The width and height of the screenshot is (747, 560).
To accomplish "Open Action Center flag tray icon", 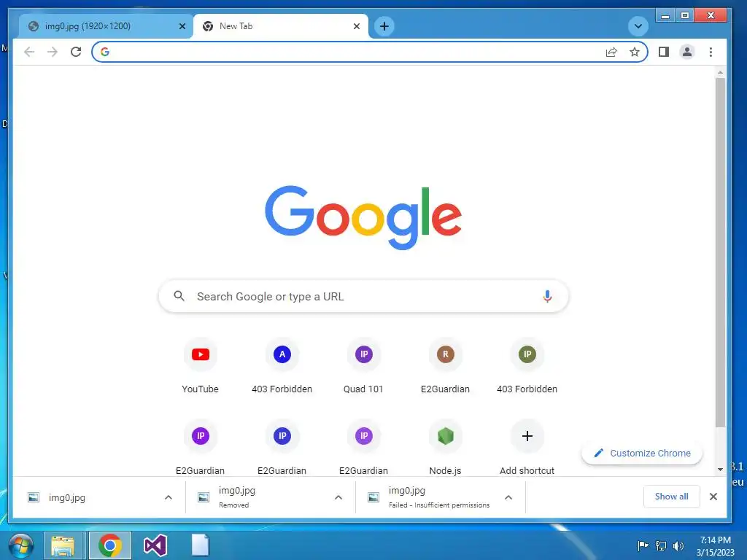I will 643,546.
